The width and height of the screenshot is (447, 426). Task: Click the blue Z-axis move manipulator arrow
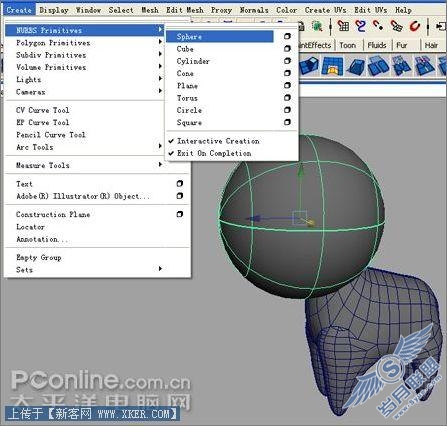[x=252, y=219]
